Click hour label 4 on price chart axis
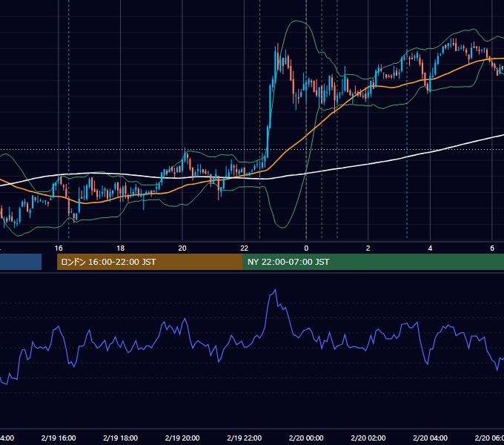 430,248
